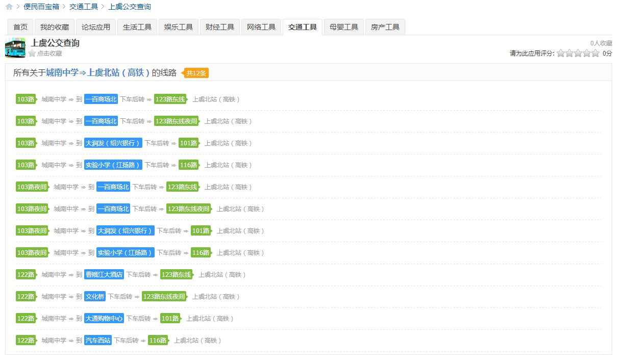Rate the app two stars

click(x=569, y=53)
